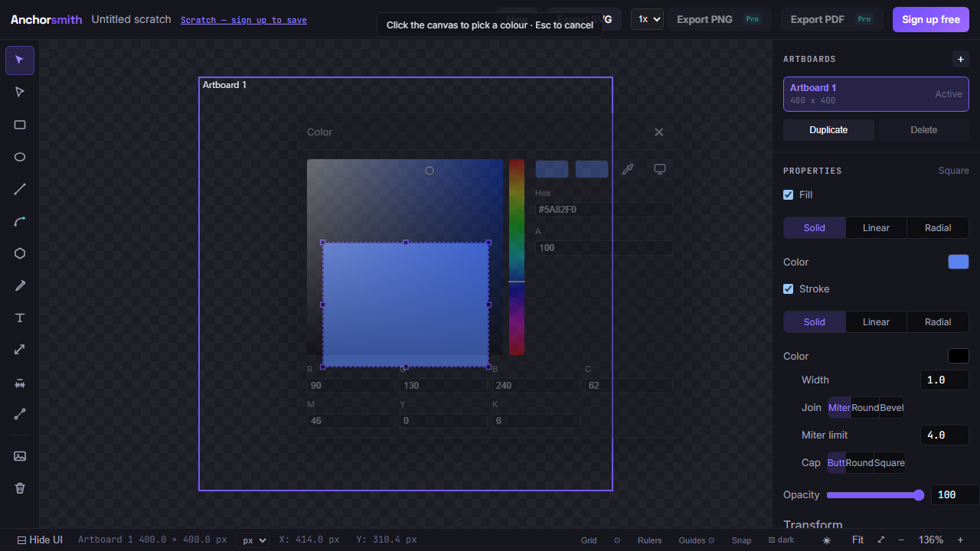Close the Color dialog

point(659,132)
